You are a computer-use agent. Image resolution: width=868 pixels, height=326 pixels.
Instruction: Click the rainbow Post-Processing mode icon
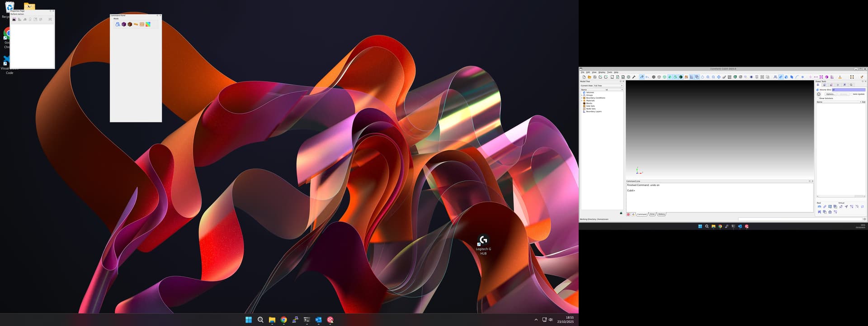point(148,24)
